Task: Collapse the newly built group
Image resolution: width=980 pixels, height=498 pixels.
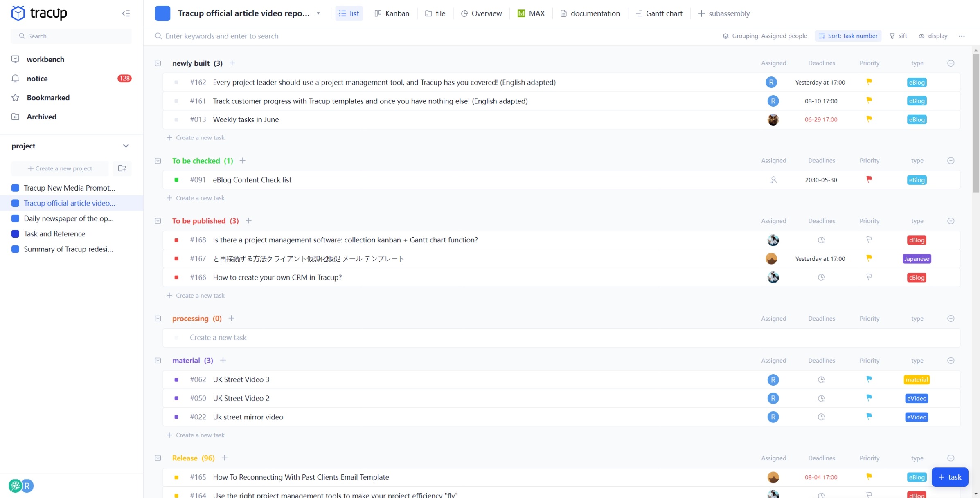Action: coord(158,63)
